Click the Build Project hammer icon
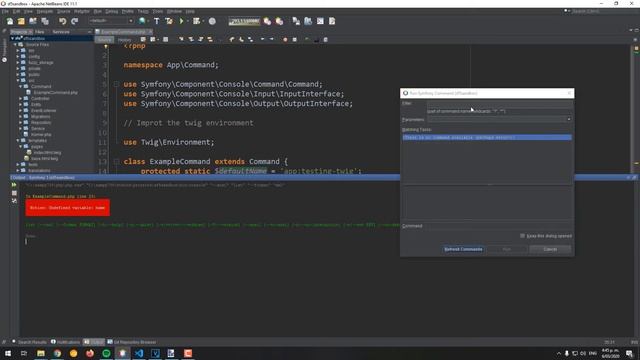640x360 pixels. pyautogui.click(x=157, y=21)
